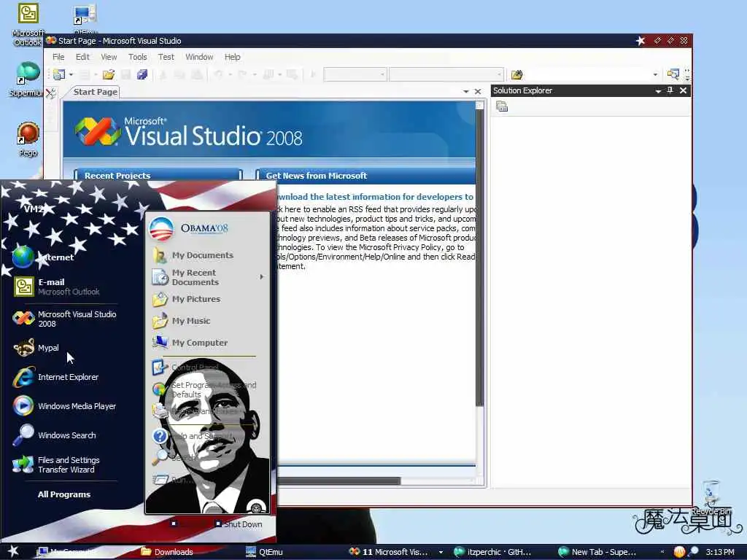This screenshot has width=747, height=560.
Task: Close the Start Page document tab
Action: coord(478,91)
